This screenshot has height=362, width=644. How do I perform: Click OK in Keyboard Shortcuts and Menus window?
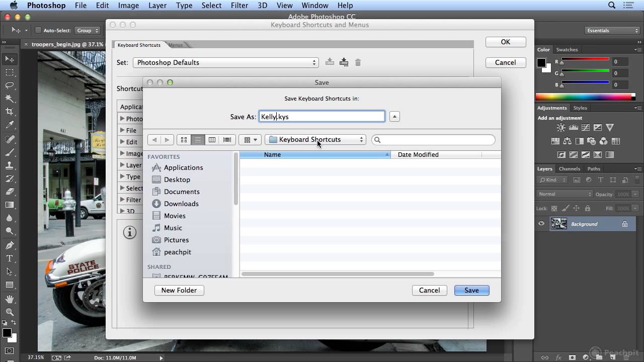click(506, 42)
